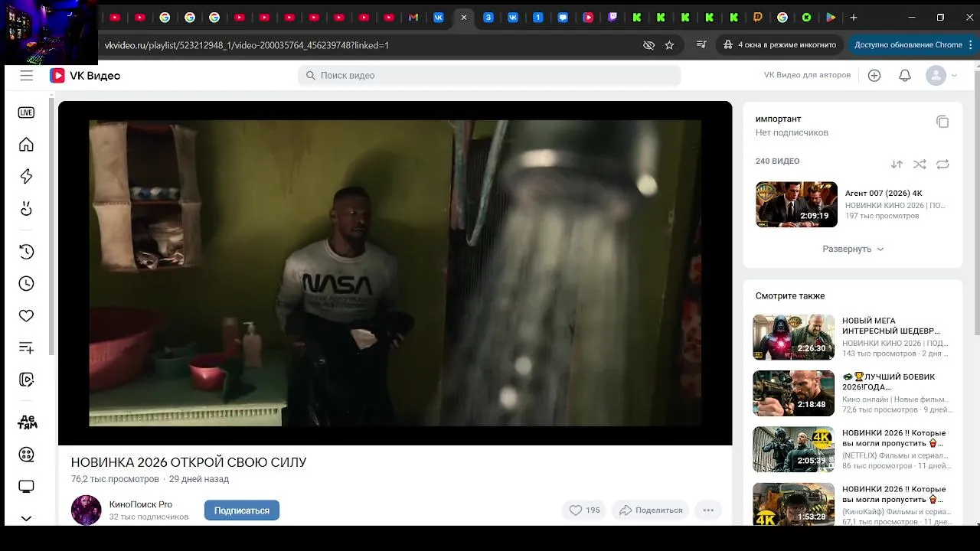
Task: Open Chrome media controls icon
Action: (x=701, y=45)
